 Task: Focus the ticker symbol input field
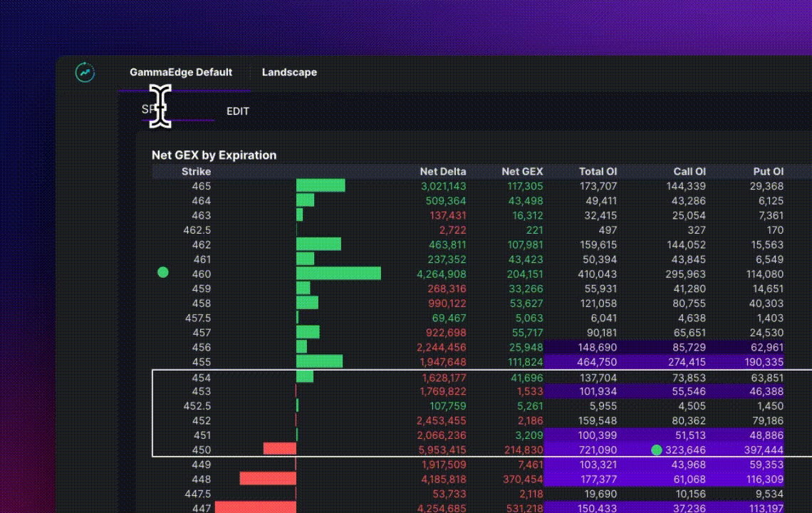pos(177,109)
